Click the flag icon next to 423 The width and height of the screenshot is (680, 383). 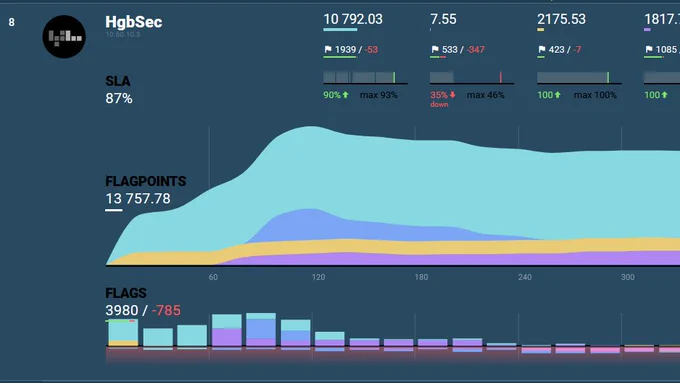pyautogui.click(x=542, y=49)
